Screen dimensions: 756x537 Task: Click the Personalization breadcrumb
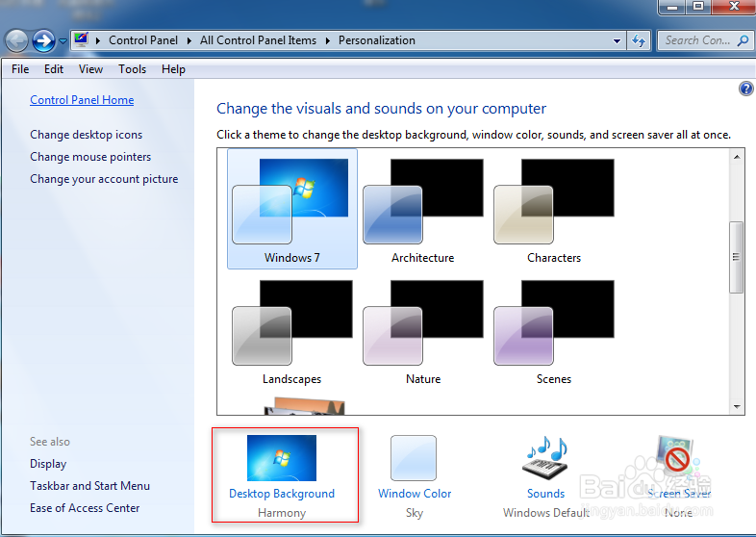[376, 40]
